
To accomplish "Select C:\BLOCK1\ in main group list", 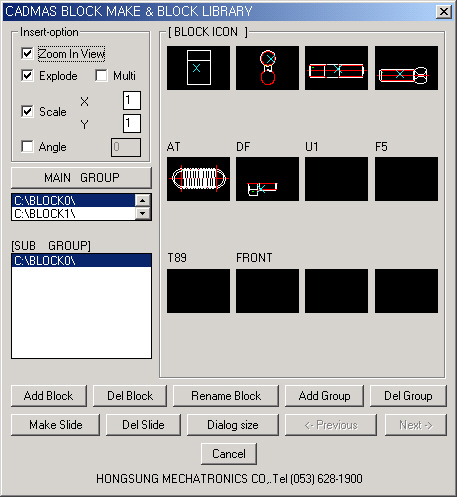I will (x=73, y=214).
